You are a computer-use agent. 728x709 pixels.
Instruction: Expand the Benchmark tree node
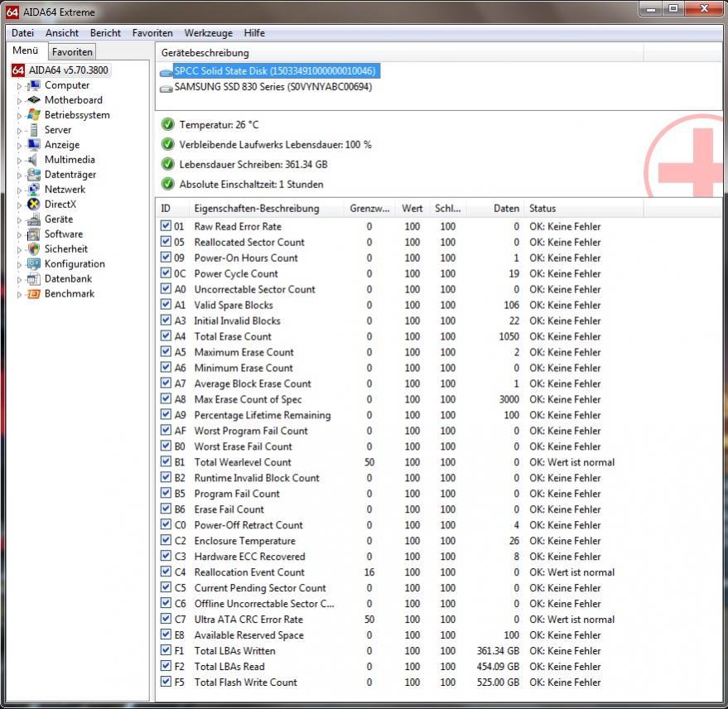[19, 294]
